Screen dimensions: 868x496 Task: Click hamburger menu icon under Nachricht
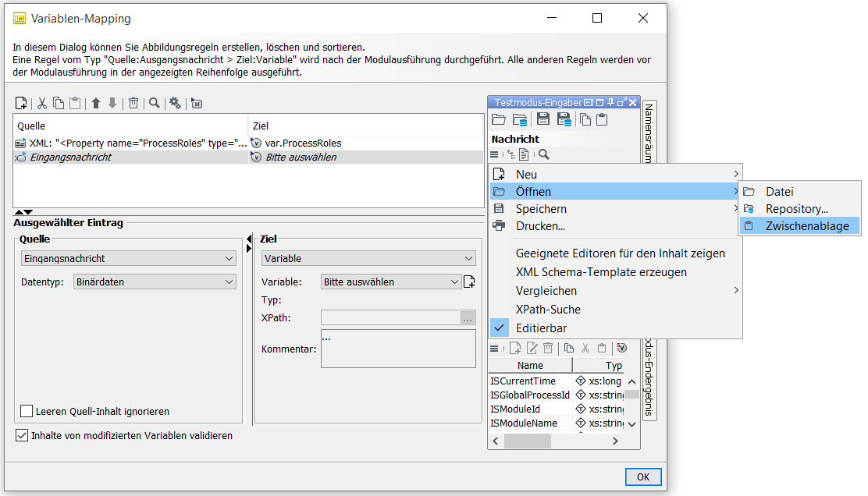(x=495, y=154)
